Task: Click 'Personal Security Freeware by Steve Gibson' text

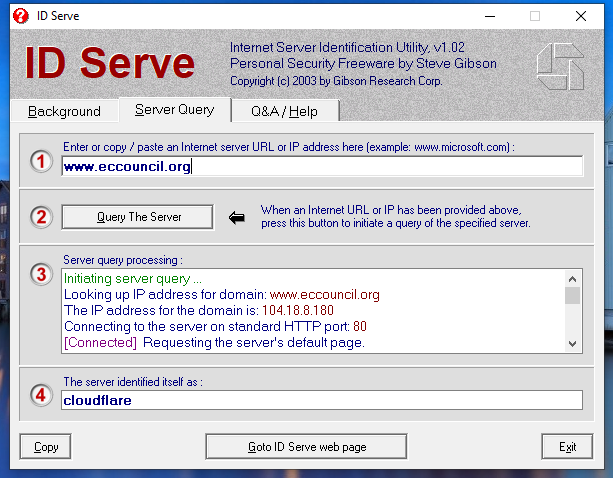Action: [363, 63]
